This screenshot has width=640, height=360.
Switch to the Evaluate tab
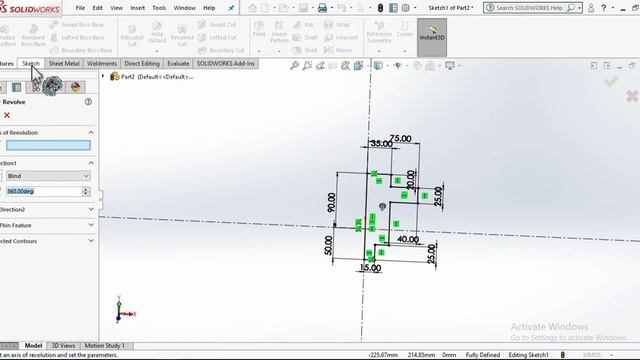[178, 63]
